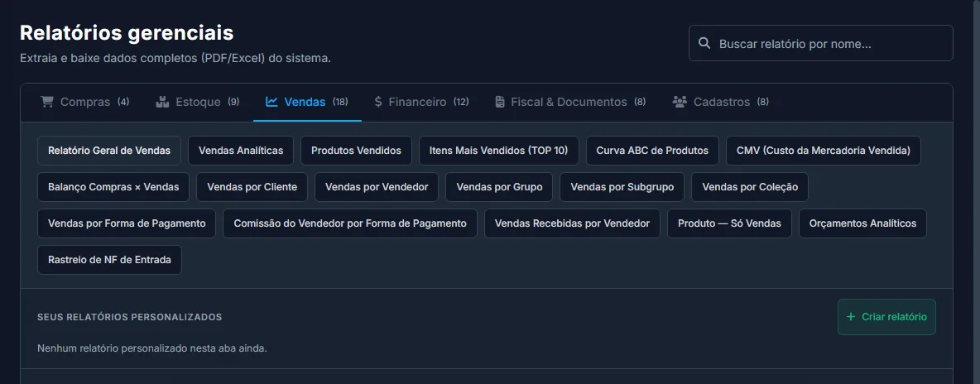Click the (4) count next to Compras
The width and height of the screenshot is (980, 384).
pos(123,102)
